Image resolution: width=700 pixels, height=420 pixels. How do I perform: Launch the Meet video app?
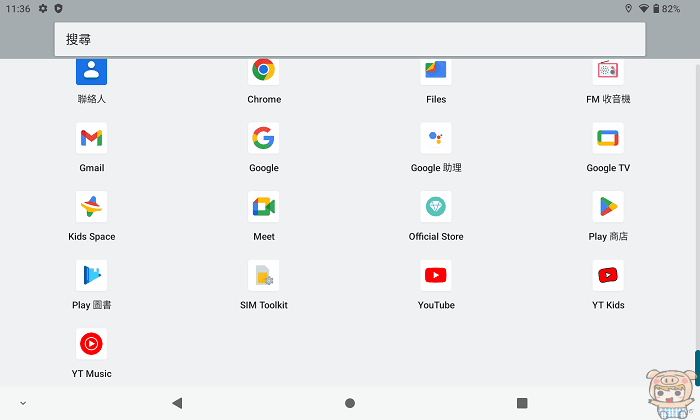click(x=263, y=207)
